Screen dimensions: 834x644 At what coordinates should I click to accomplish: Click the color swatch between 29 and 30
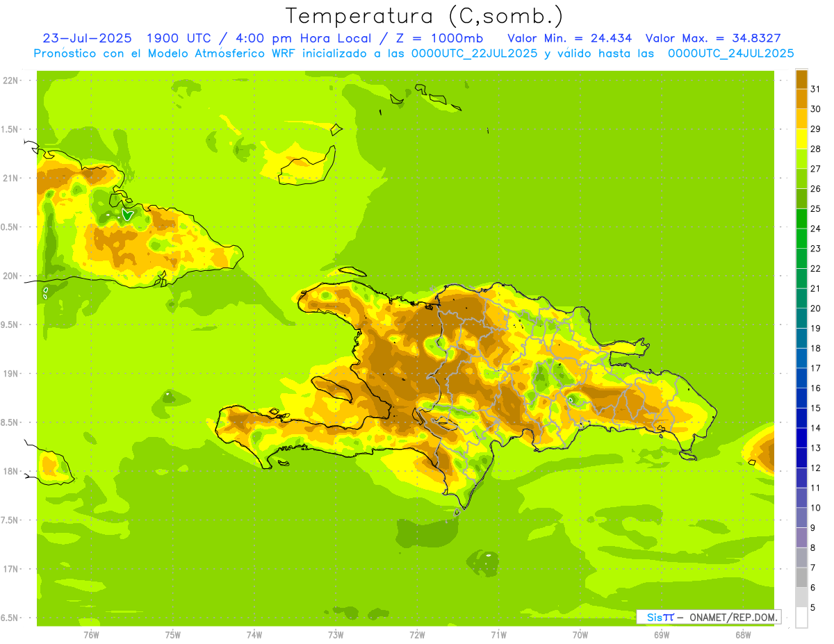click(801, 119)
